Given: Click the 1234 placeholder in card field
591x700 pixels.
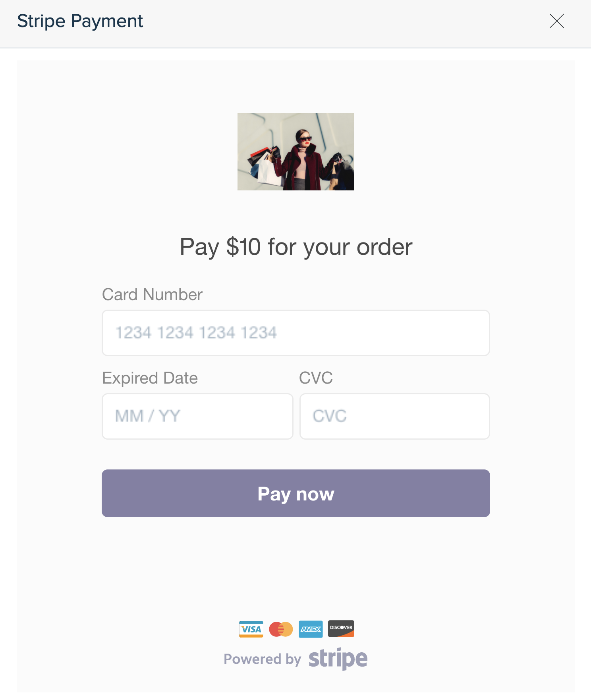Looking at the screenshot, I should [x=196, y=333].
